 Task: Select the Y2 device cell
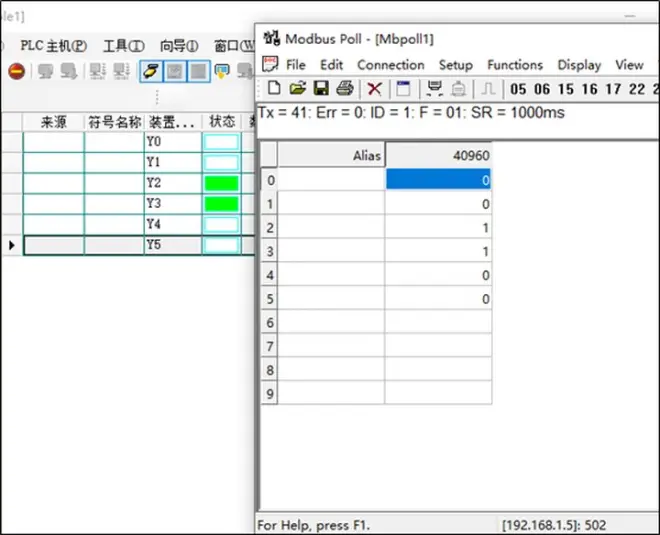[x=173, y=183]
